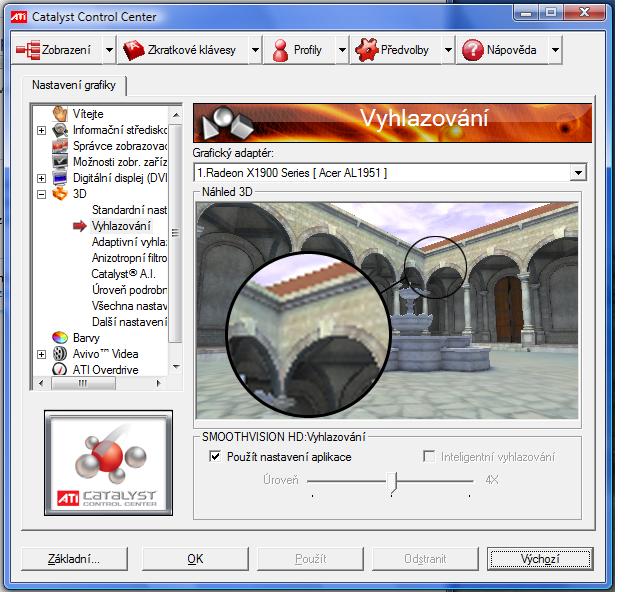
Task: Click the Předvolby gear icon
Action: (x=366, y=50)
